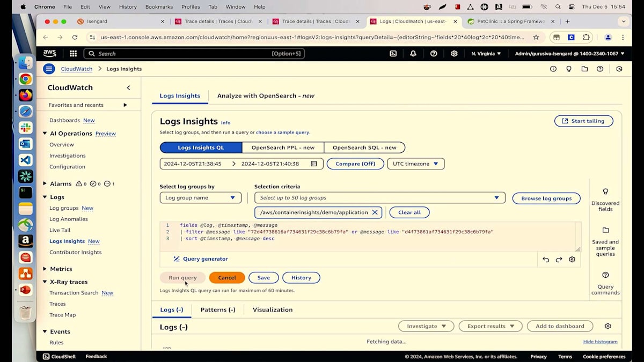Open query editor settings gear

pyautogui.click(x=572, y=260)
